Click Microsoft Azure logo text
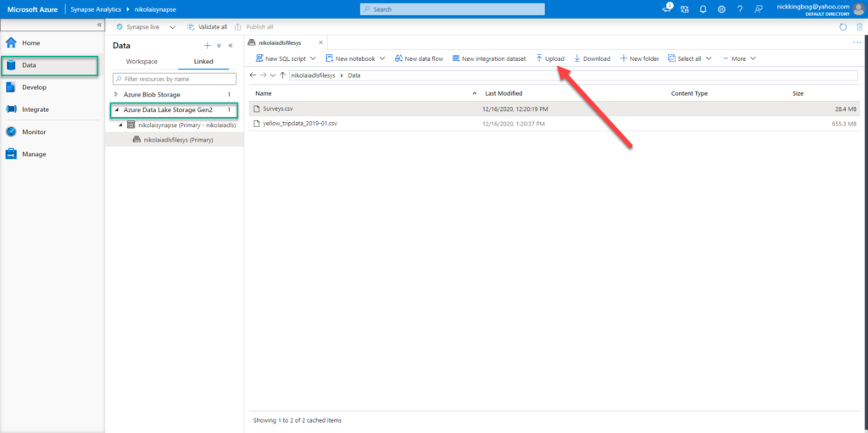This screenshot has width=868, height=433. coord(33,9)
